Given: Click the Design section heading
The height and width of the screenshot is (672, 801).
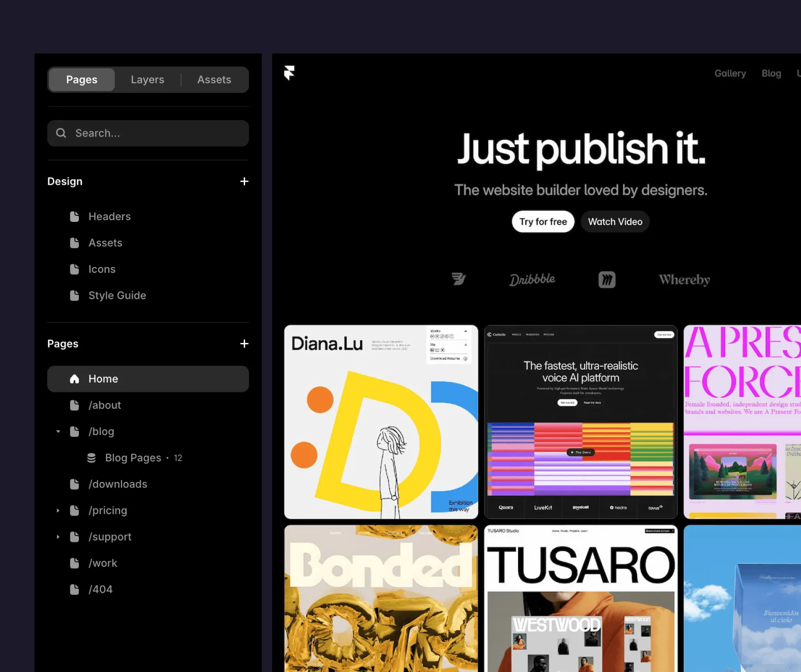Looking at the screenshot, I should tap(65, 181).
